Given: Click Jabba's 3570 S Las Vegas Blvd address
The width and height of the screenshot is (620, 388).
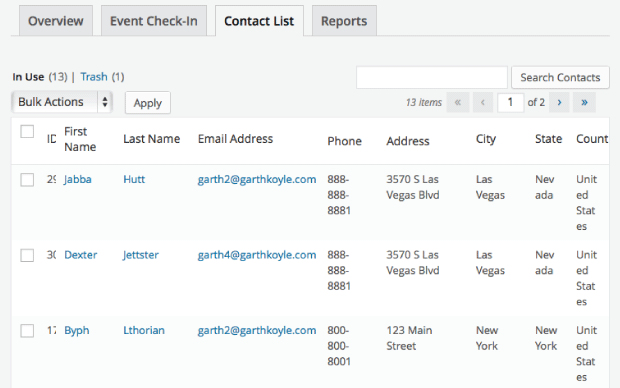Looking at the screenshot, I should pyautogui.click(x=413, y=187).
